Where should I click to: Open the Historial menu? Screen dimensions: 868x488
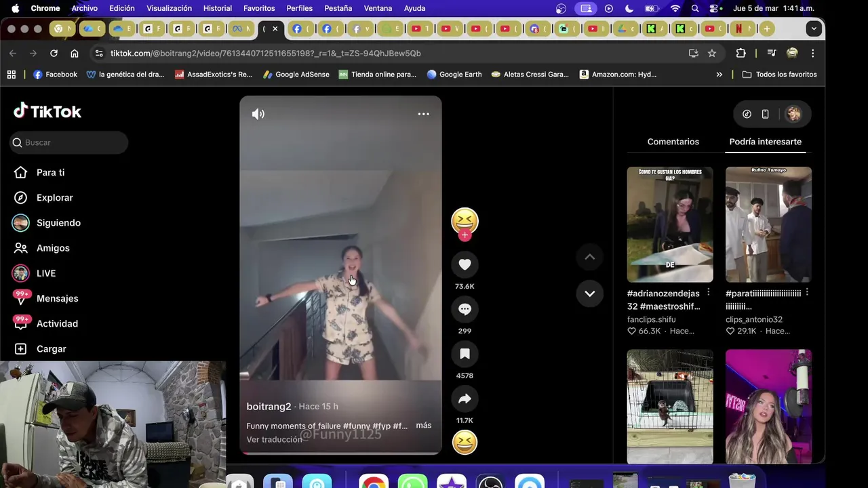coord(217,8)
